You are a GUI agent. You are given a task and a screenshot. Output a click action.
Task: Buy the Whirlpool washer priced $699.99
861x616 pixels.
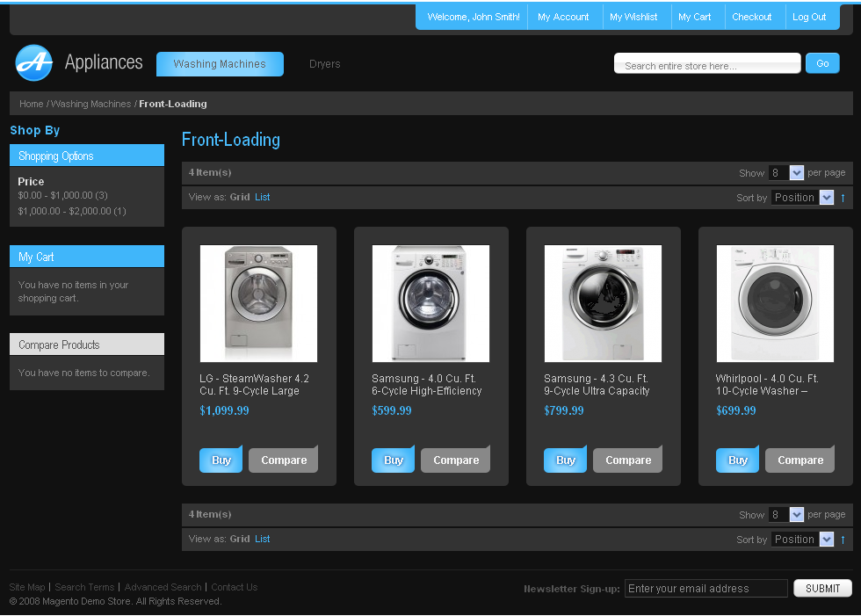click(737, 460)
